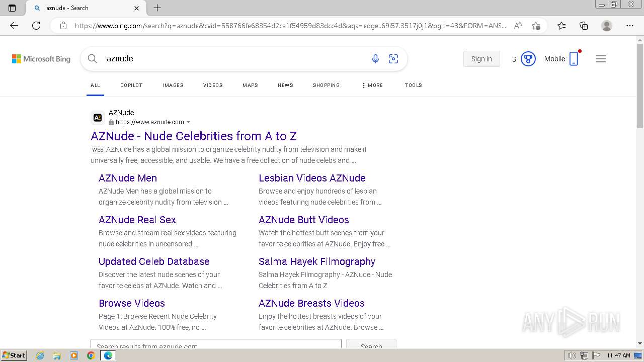
Task: Expand the MORE search categories menu
Action: 372,85
